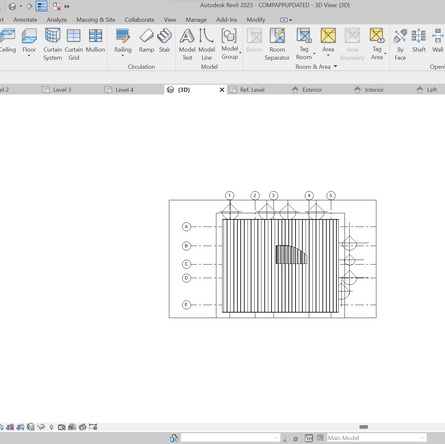Select the Ramp tool
Image resolution: width=445 pixels, height=444 pixels.
pyautogui.click(x=146, y=40)
